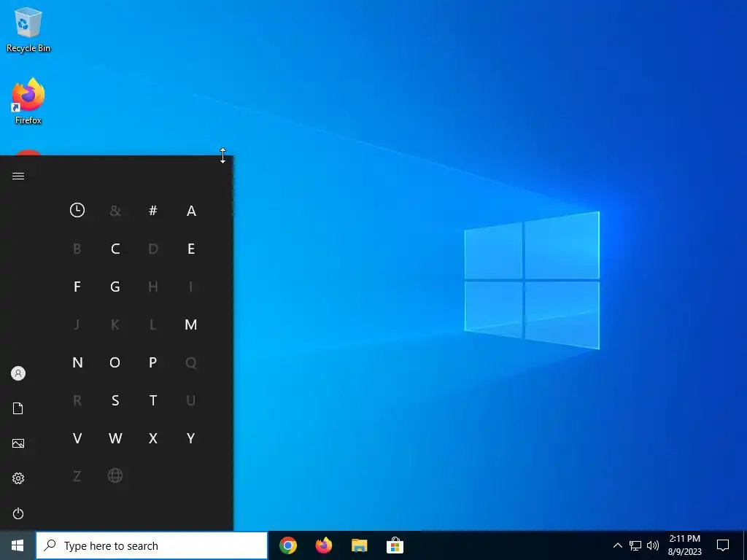Open Documents from Start sidebar
This screenshot has height=560, width=747.
pyautogui.click(x=18, y=408)
